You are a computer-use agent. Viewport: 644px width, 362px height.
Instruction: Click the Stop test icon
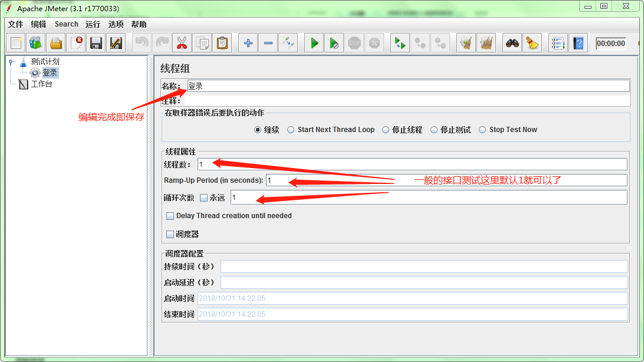(x=354, y=43)
